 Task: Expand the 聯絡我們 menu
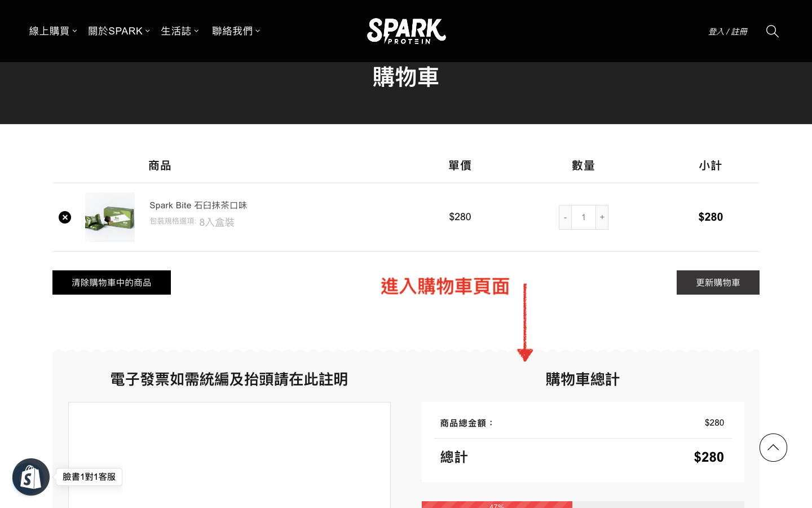click(236, 31)
